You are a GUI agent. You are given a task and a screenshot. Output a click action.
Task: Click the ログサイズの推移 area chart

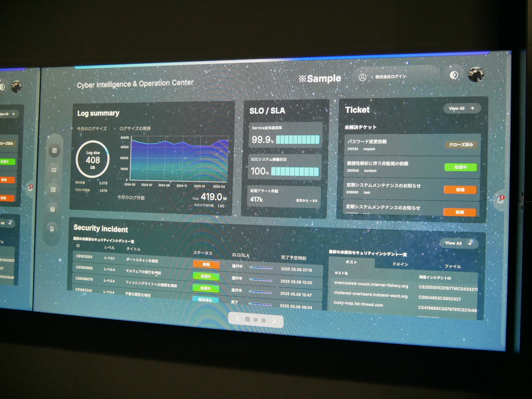click(180, 159)
